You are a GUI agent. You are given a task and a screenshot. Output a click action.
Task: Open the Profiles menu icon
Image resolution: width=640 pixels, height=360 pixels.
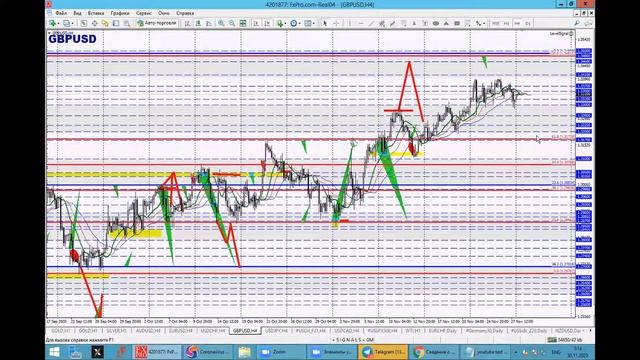67,23
